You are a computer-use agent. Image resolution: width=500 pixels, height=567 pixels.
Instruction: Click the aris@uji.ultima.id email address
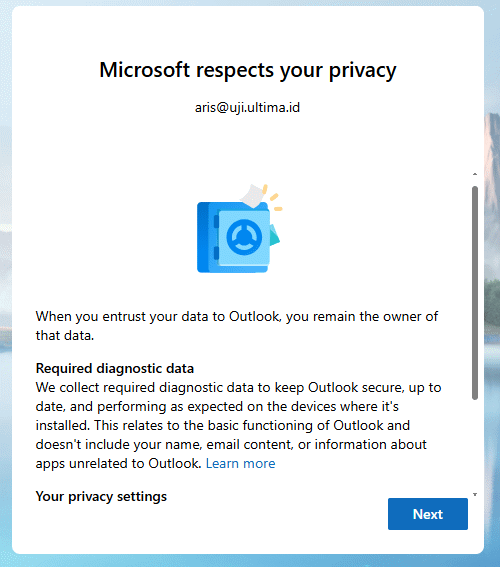[247, 107]
